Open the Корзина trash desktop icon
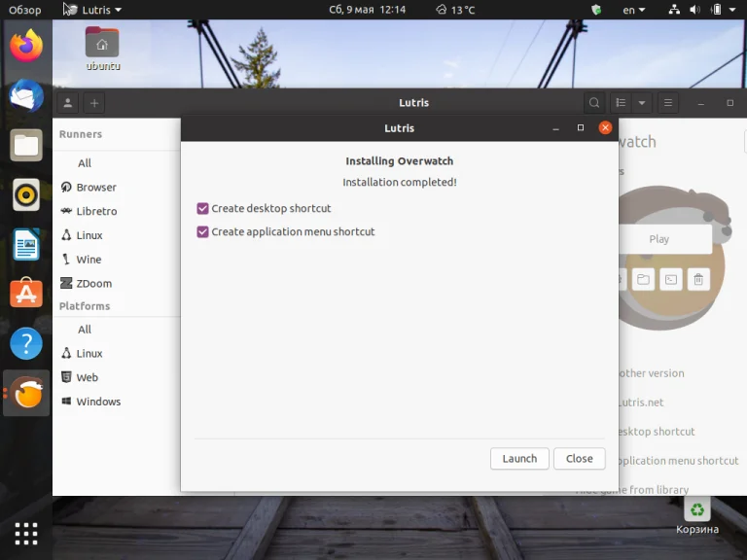 pos(697,515)
